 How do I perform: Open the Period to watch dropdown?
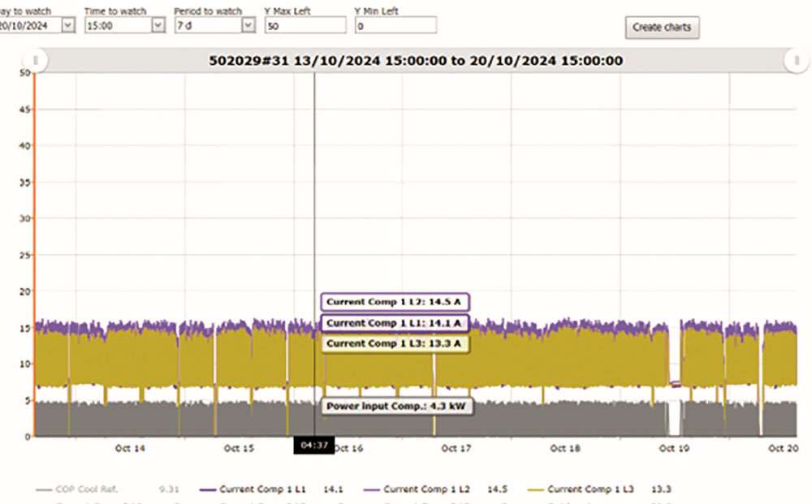tap(248, 26)
